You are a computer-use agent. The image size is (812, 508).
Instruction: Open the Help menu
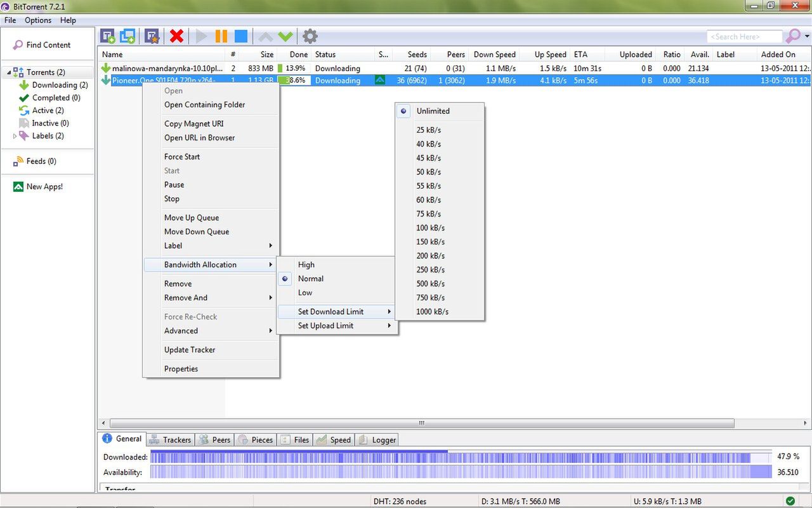[x=68, y=20]
